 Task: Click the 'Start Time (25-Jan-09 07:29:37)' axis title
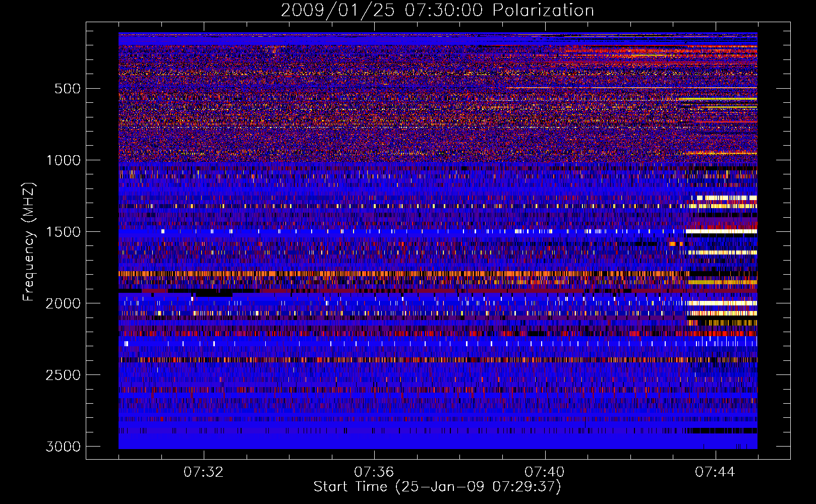point(437,487)
